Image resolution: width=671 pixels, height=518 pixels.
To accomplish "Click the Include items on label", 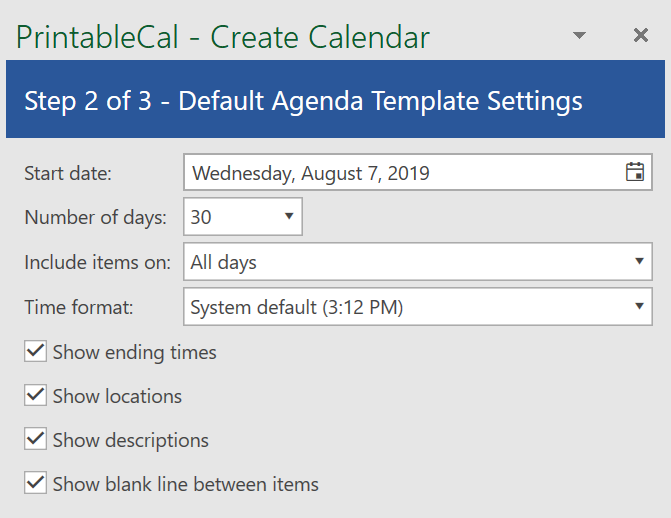I will tap(98, 262).
